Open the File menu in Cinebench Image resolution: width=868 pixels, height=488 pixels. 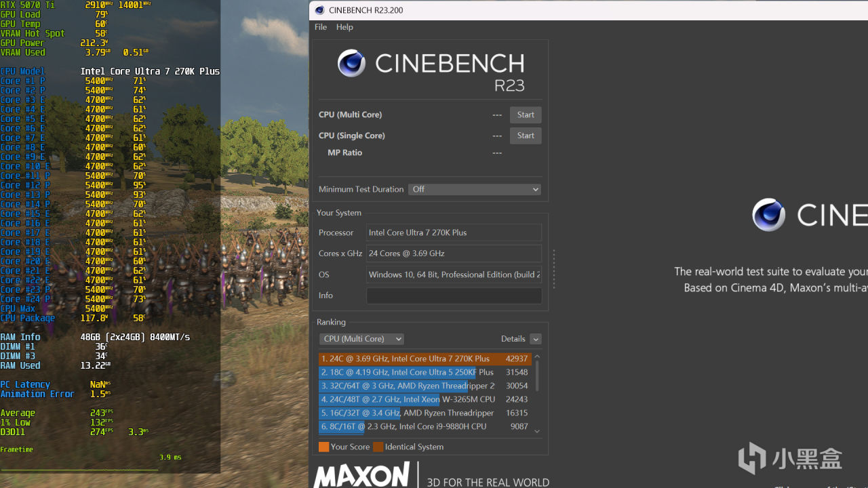click(x=321, y=27)
